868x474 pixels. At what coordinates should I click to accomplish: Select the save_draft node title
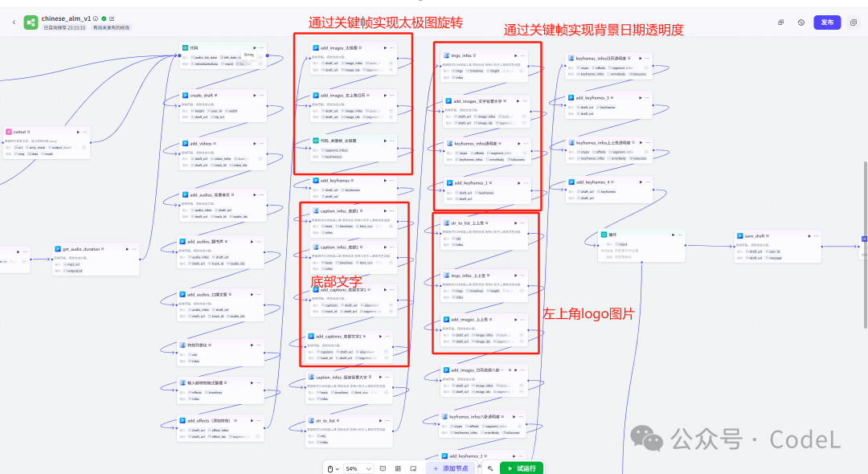pyautogui.click(x=755, y=236)
